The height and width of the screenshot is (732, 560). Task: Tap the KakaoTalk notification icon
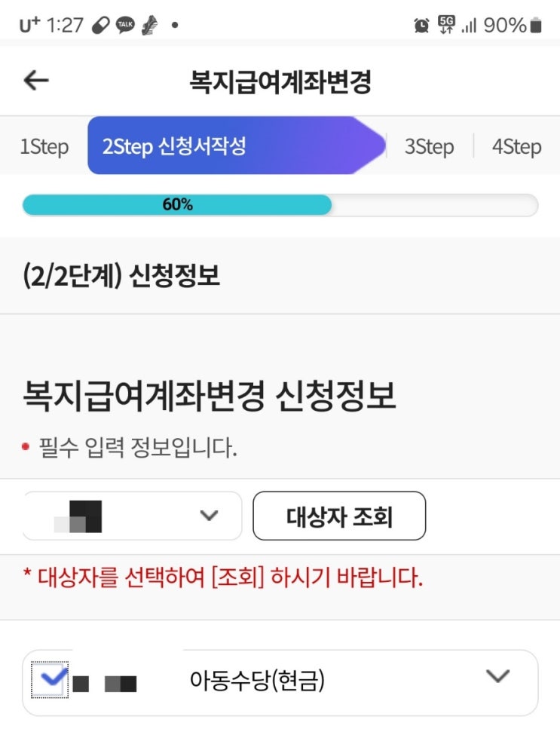[125, 26]
